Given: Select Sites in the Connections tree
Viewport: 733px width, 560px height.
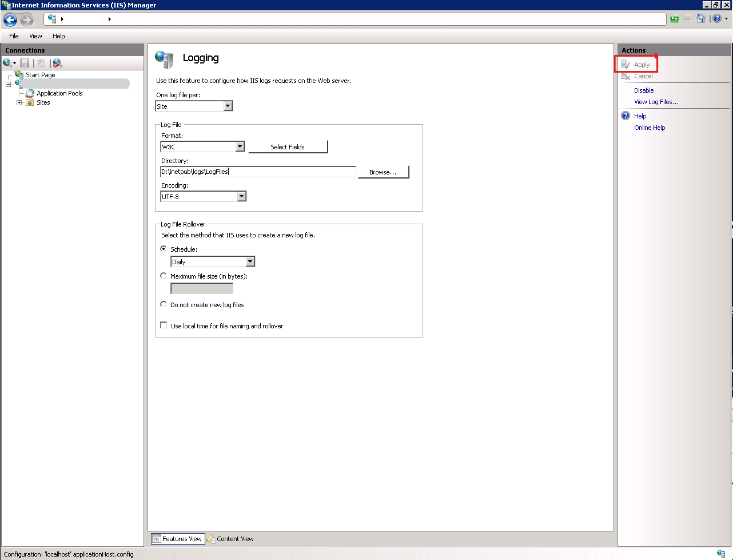Looking at the screenshot, I should tap(43, 102).
